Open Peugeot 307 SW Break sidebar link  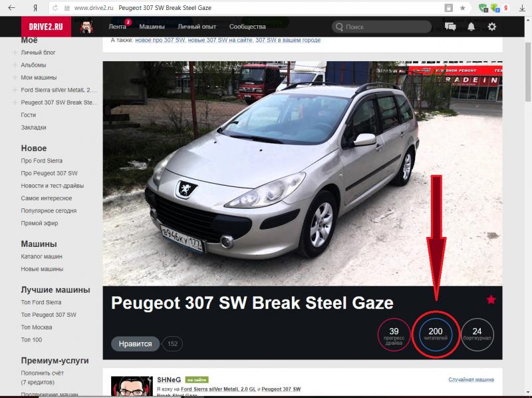(x=59, y=102)
